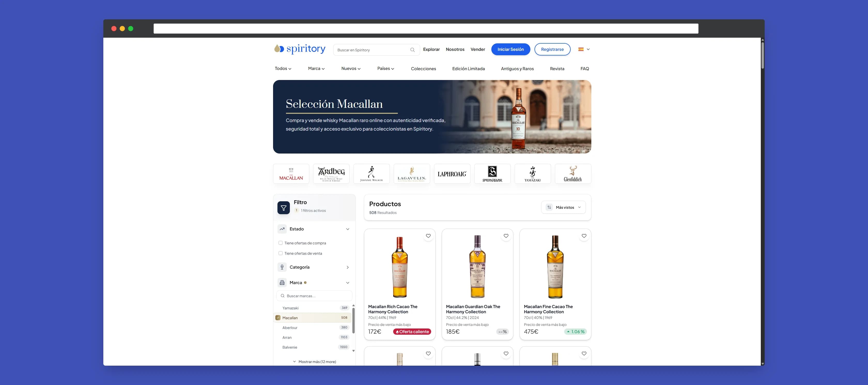Select Yamazaki in the brand list
This screenshot has height=385, width=868.
[312, 308]
